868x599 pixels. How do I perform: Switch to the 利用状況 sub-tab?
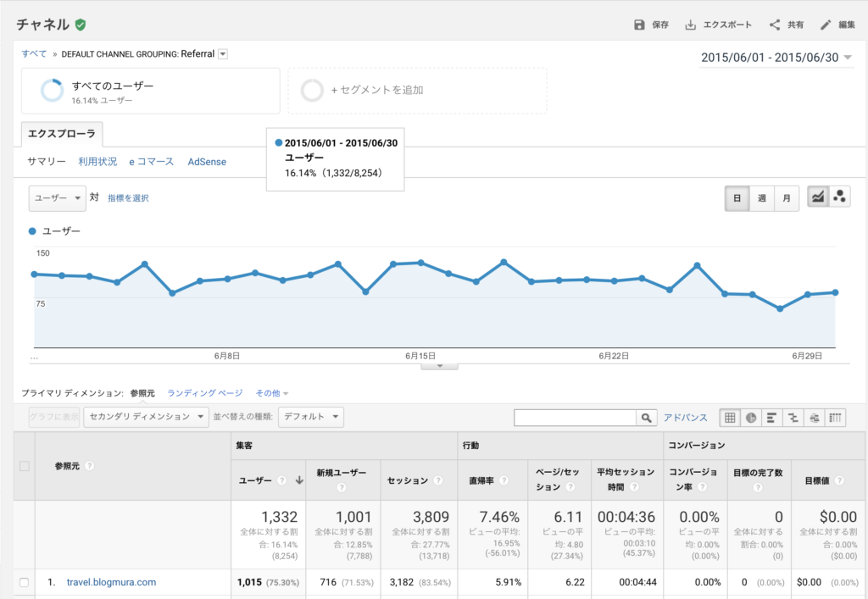click(x=97, y=162)
